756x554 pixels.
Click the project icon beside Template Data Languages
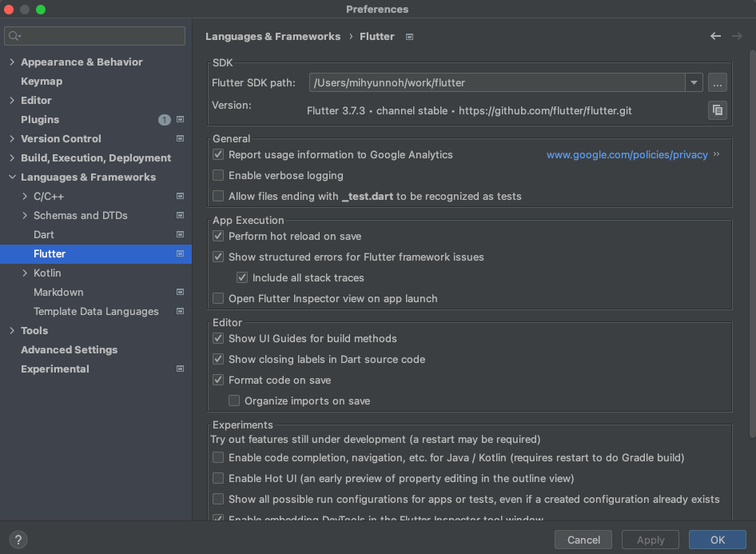[181, 311]
